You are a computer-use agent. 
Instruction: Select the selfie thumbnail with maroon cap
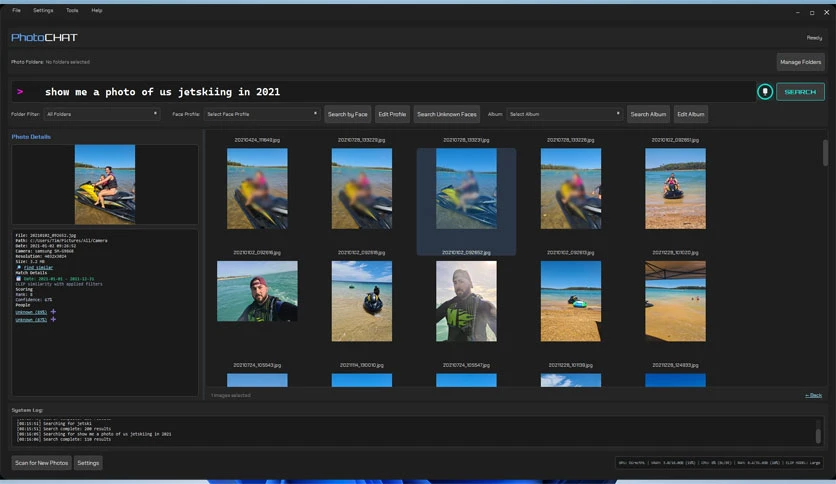pos(257,291)
